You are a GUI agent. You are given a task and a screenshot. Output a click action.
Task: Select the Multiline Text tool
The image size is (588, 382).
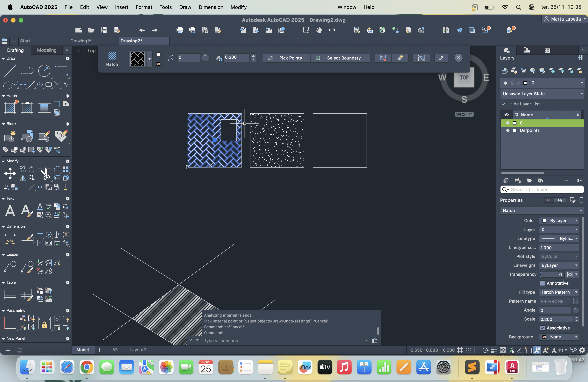(x=10, y=211)
